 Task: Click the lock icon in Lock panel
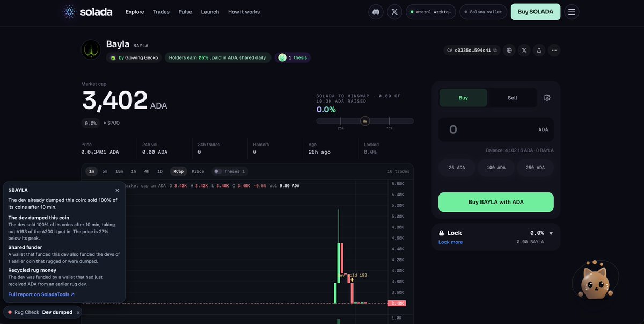tap(442, 233)
